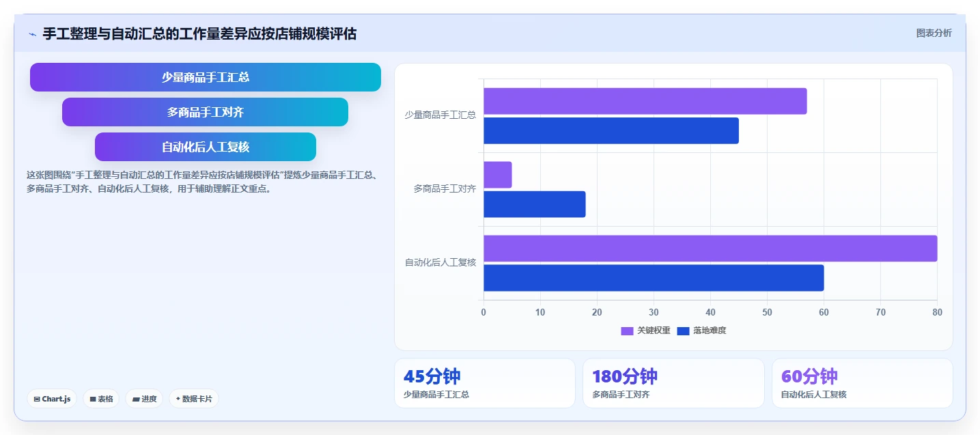Click the Chart.js tag chip
Image resolution: width=980 pixels, height=435 pixels.
(x=52, y=399)
